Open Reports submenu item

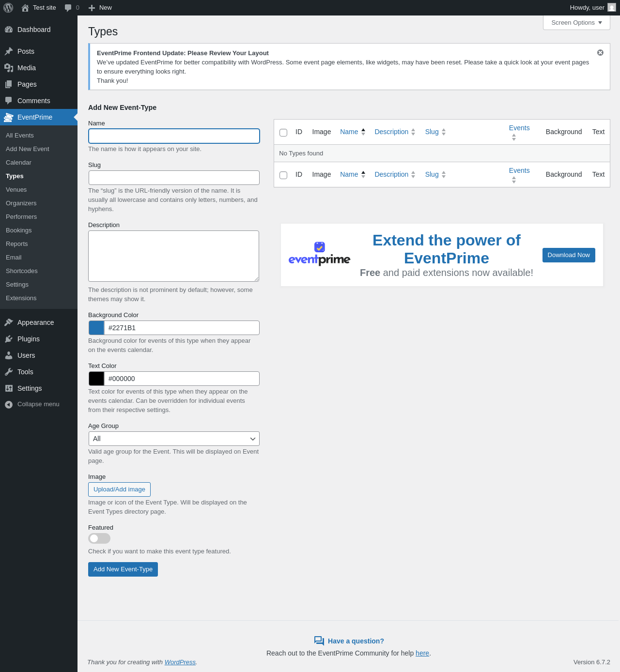click(x=17, y=244)
